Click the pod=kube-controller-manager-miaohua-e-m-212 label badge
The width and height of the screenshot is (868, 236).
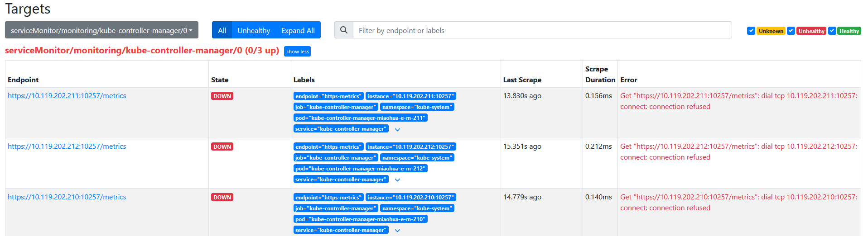coord(361,169)
